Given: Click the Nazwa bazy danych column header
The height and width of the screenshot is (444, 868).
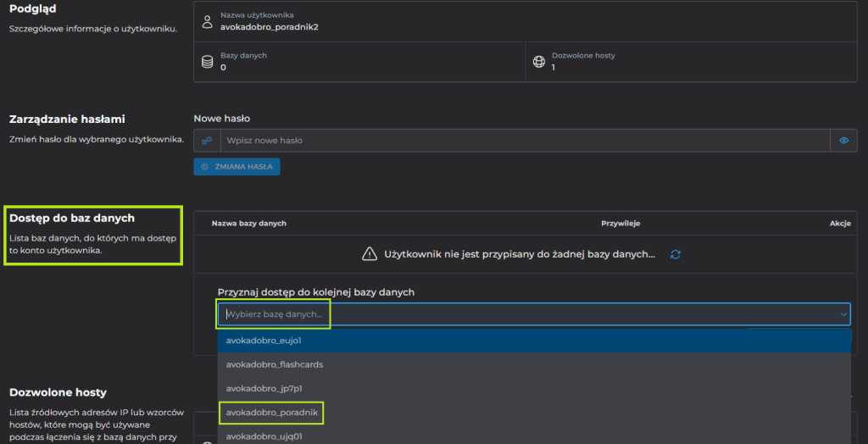Looking at the screenshot, I should coord(248,223).
